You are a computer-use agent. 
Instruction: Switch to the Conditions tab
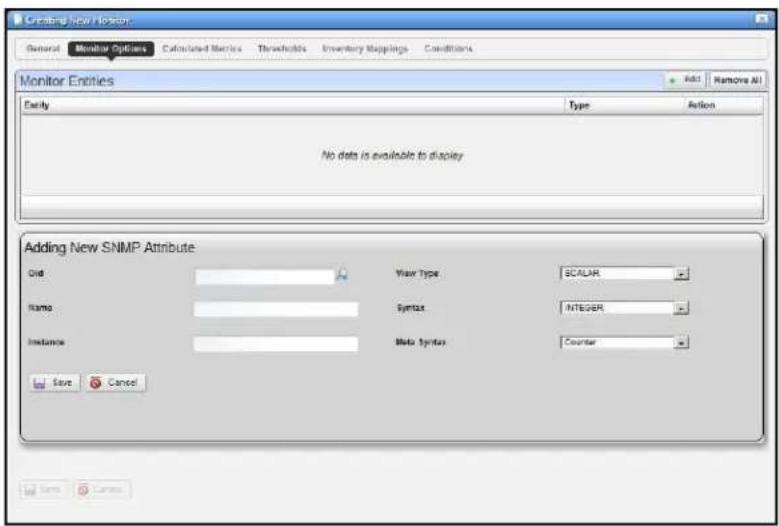point(448,49)
